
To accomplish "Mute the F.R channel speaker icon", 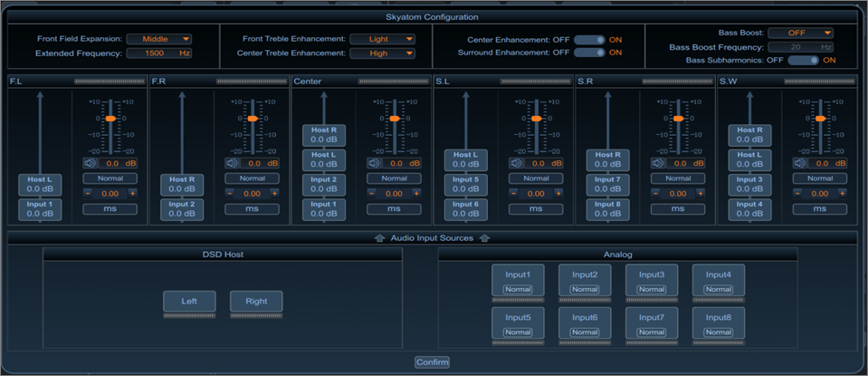I will [232, 163].
